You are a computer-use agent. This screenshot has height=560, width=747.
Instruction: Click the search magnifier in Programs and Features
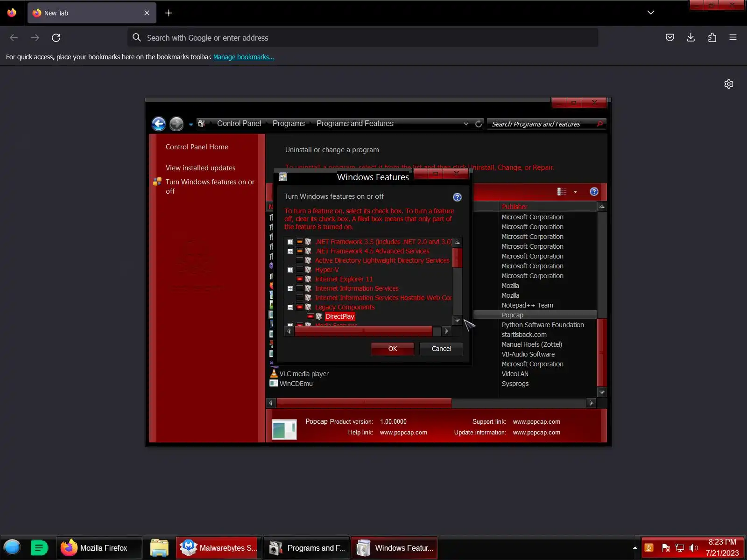click(600, 124)
